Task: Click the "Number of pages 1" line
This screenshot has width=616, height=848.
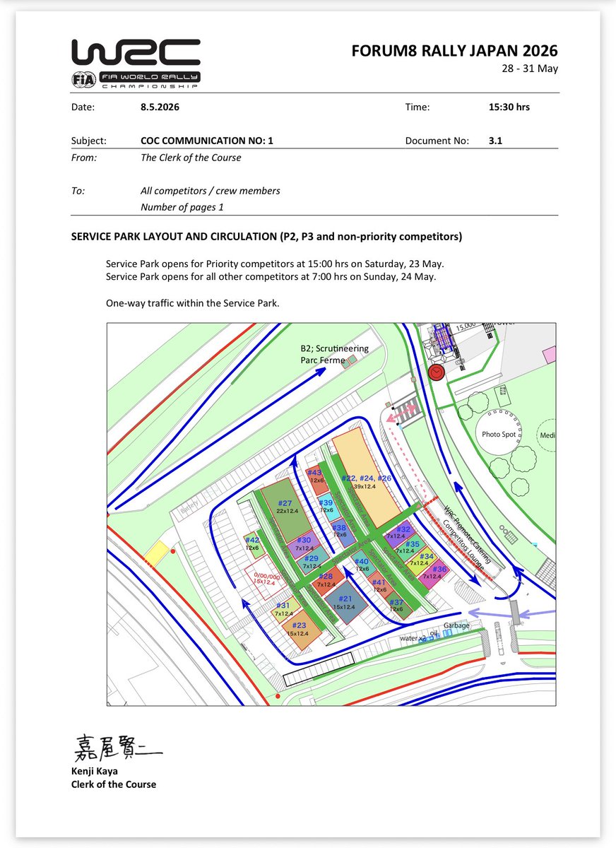Action: [182, 207]
